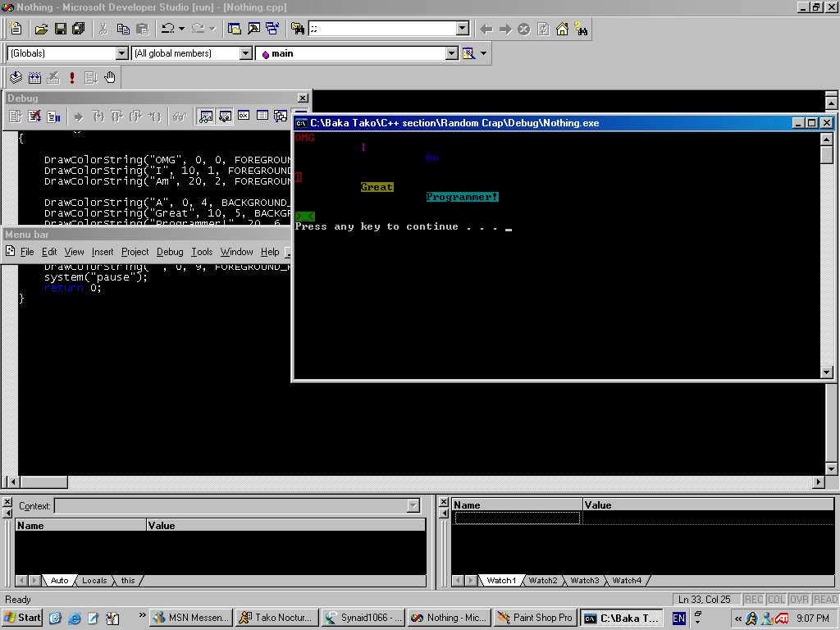Image resolution: width=840 pixels, height=630 pixels.
Task: Click the QuickWatch glasses icon
Action: coord(180,116)
